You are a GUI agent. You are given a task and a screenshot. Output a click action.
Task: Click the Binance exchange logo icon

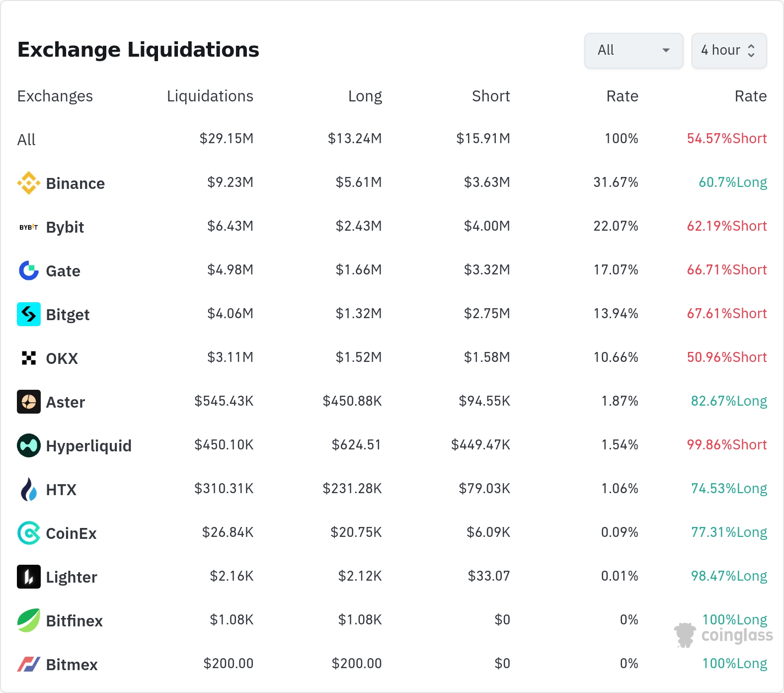pos(29,183)
